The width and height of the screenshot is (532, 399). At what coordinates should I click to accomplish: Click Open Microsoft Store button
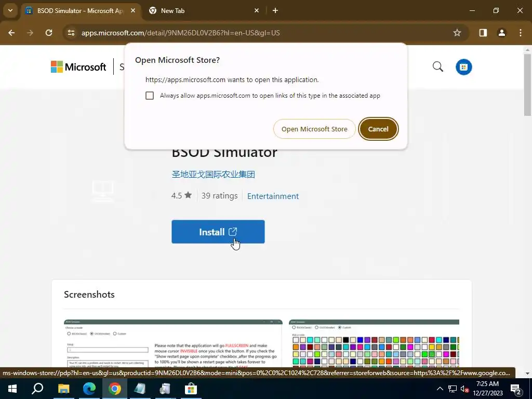pyautogui.click(x=314, y=129)
